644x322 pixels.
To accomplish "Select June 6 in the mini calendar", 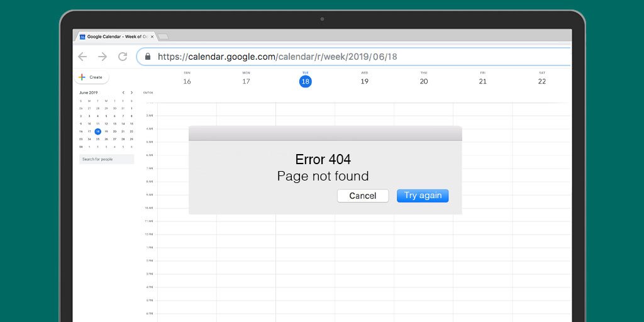I will pyautogui.click(x=114, y=116).
